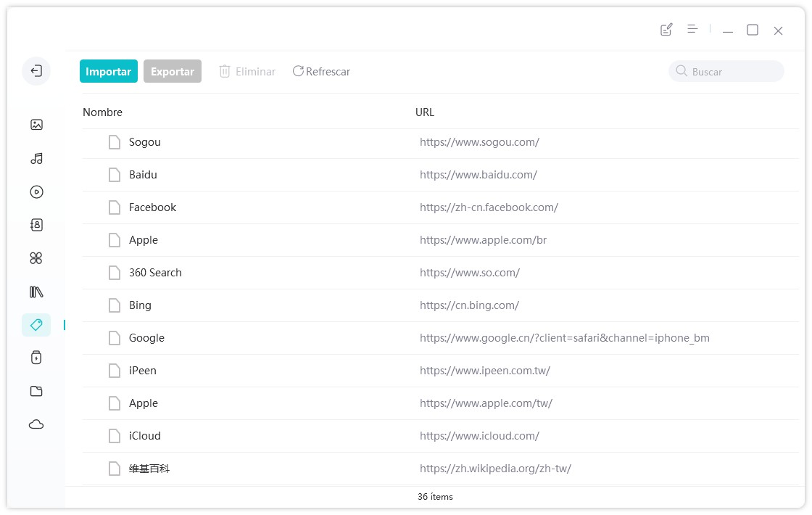Viewport: 812px width, 515px height.
Task: Focus the Buscar search field
Action: (x=726, y=72)
